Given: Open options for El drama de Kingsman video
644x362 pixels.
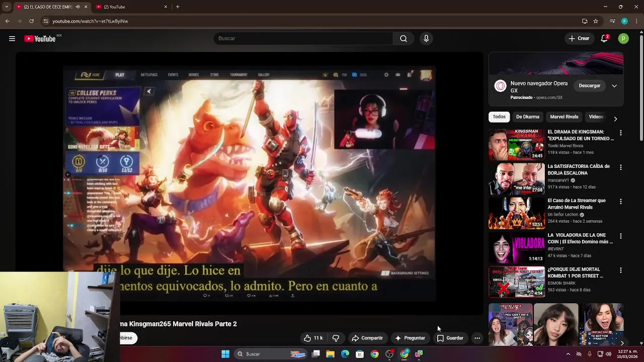Looking at the screenshot, I should click(x=620, y=133).
